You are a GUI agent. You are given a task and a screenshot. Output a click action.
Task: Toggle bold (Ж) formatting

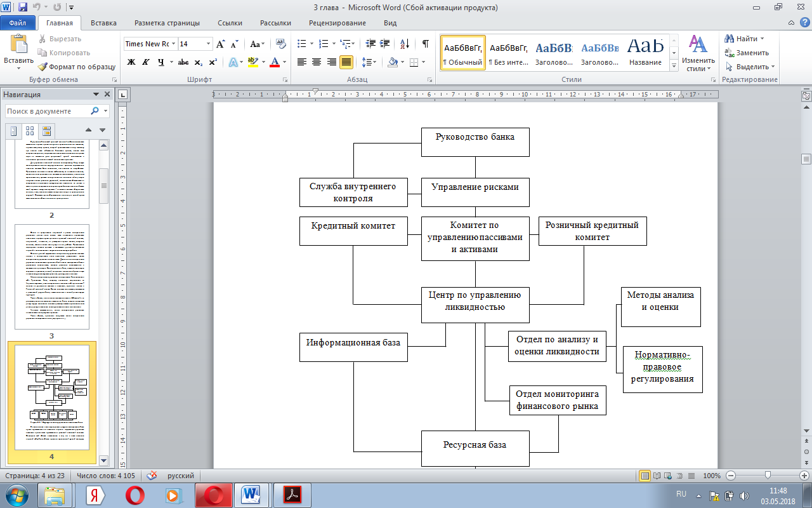pyautogui.click(x=131, y=62)
